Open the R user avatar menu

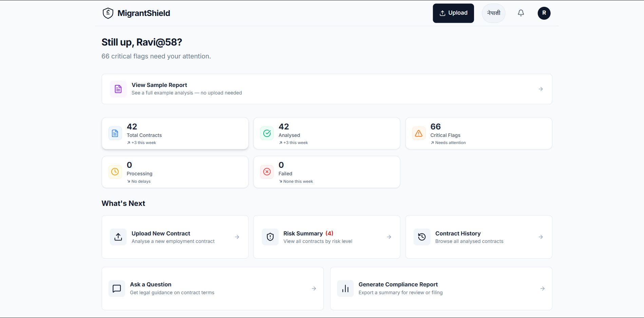544,13
